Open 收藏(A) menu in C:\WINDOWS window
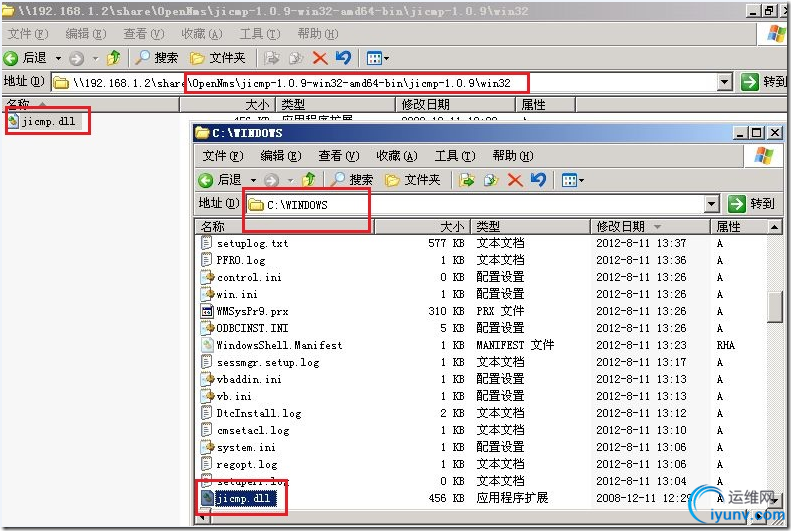The image size is (791, 531). tap(397, 156)
